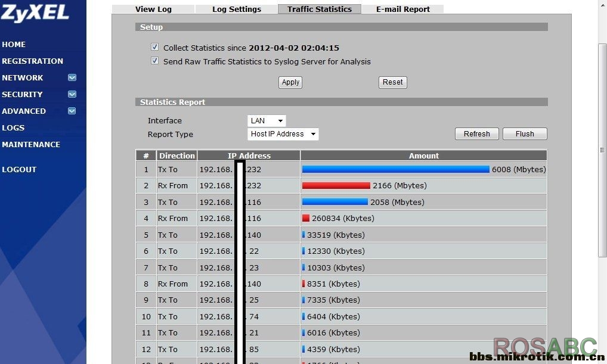Go to HOME in sidebar
This screenshot has width=607, height=364.
coord(14,44)
